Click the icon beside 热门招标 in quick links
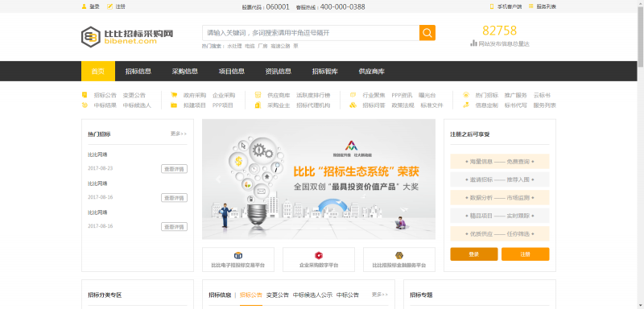 tap(466, 95)
